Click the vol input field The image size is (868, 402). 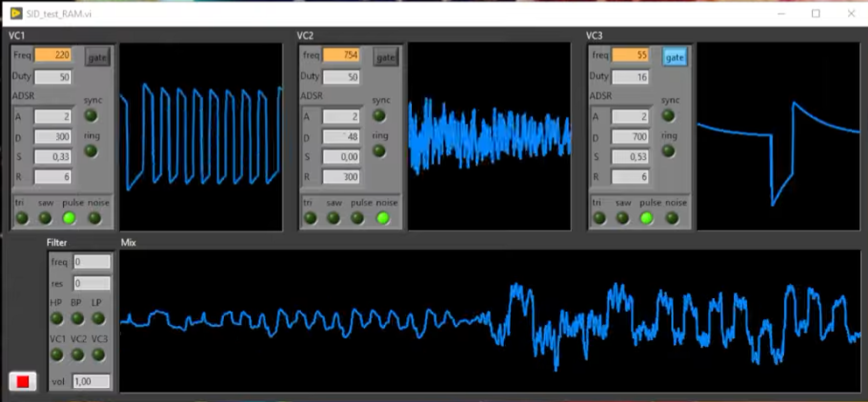point(92,381)
